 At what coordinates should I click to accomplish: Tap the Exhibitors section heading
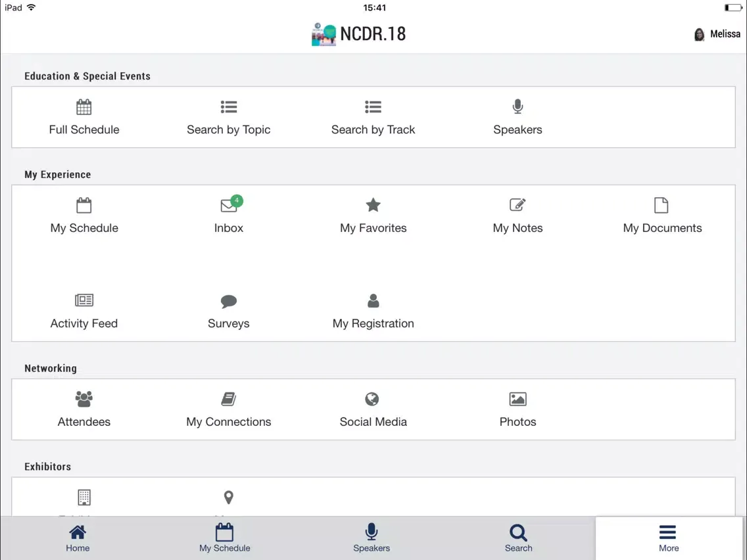tap(47, 467)
